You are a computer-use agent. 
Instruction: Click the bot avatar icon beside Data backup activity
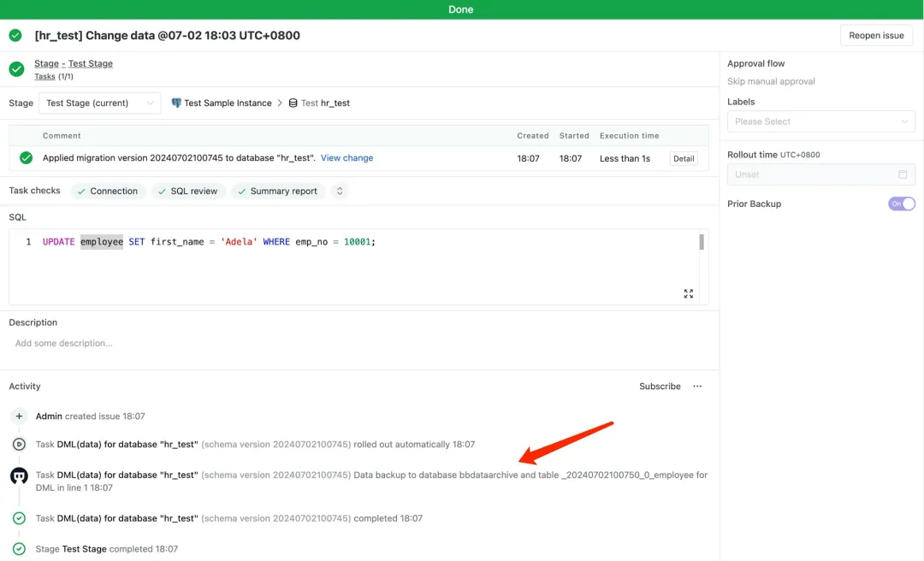pos(19,475)
